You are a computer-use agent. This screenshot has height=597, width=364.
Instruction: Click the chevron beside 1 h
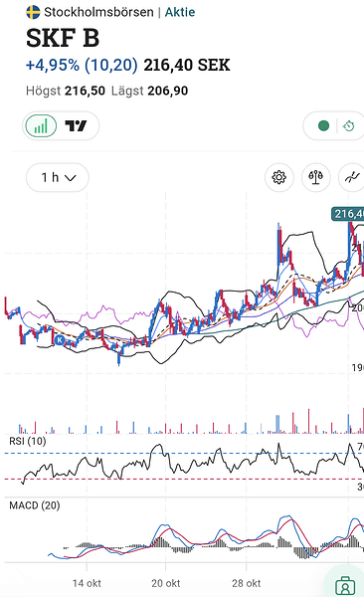(71, 178)
